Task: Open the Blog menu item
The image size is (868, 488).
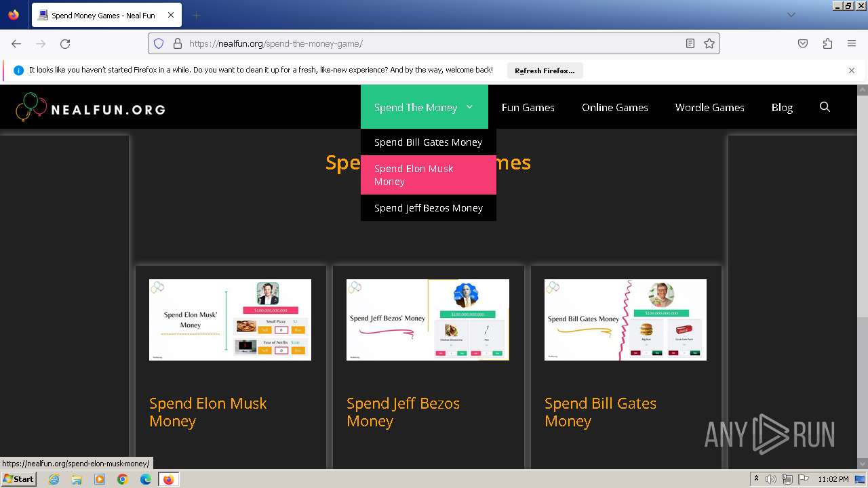Action: pos(782,107)
